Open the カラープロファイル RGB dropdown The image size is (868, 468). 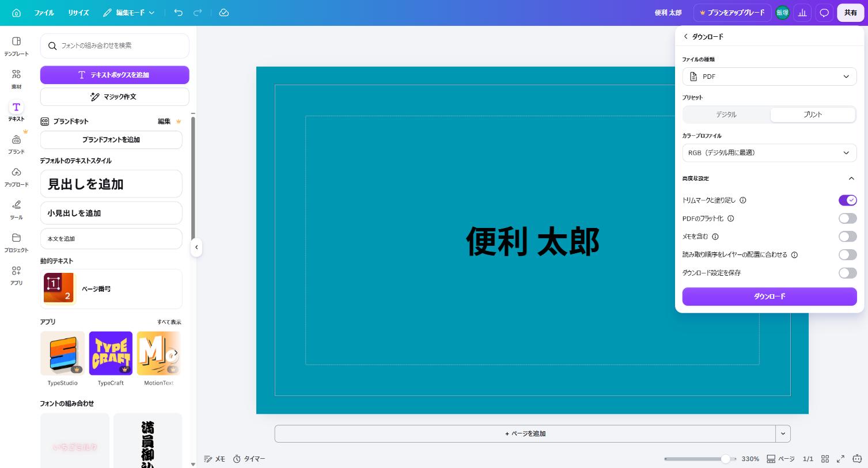point(769,153)
